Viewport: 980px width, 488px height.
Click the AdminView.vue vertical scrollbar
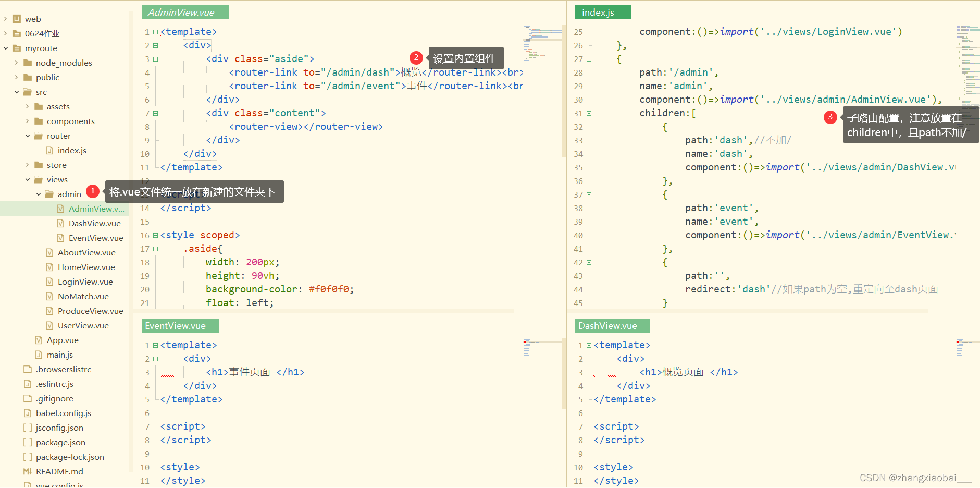pyautogui.click(x=564, y=91)
